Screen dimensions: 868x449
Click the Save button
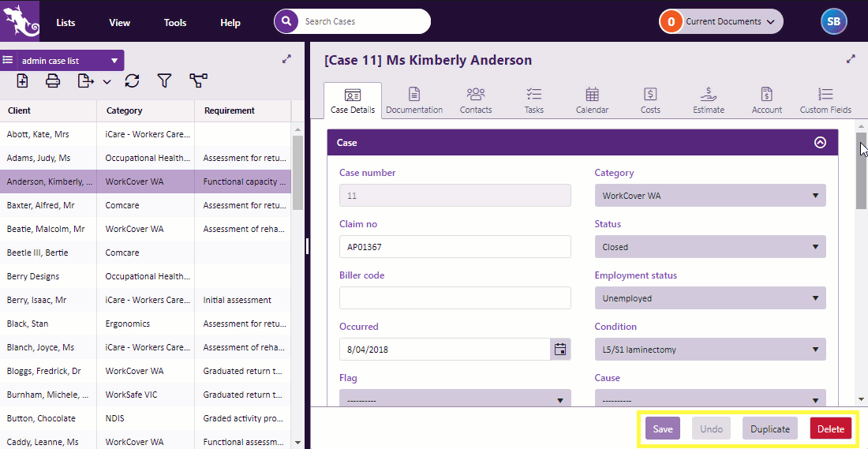pyautogui.click(x=663, y=428)
